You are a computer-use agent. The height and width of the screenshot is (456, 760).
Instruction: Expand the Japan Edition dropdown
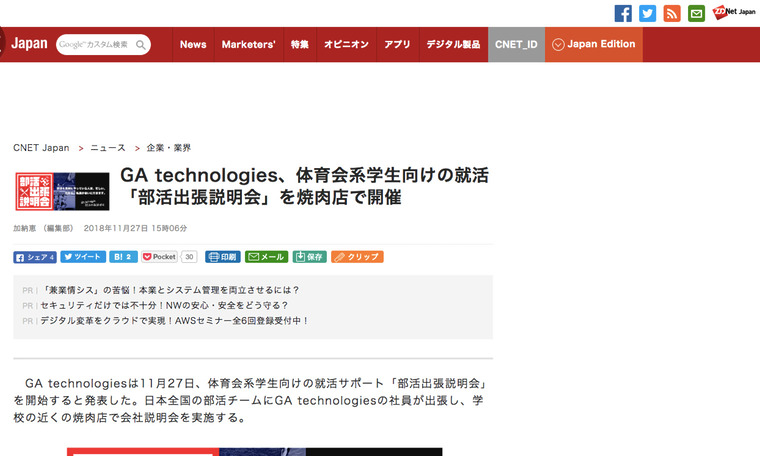(593, 44)
